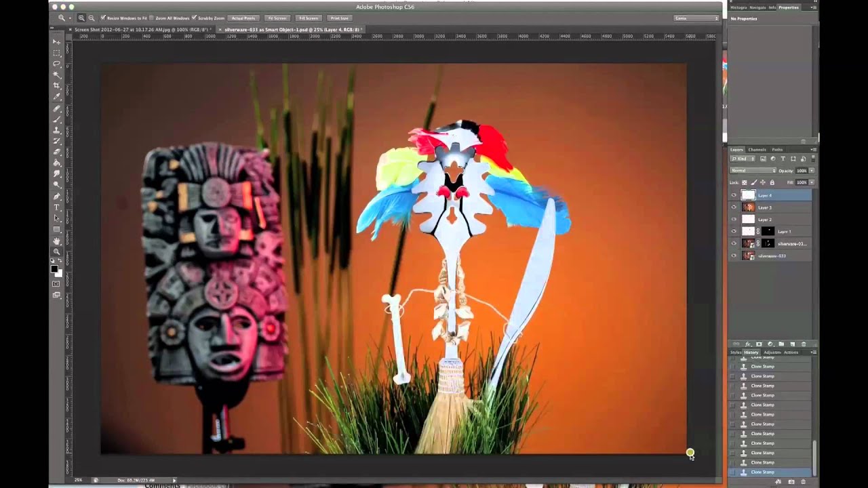868x488 pixels.
Task: Select the Move tool
Action: click(x=57, y=41)
